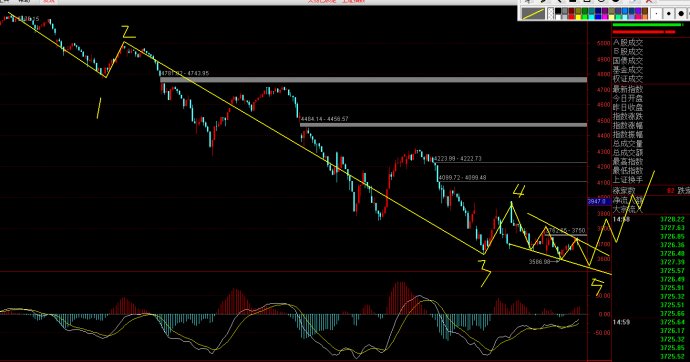Pick the dark red color swatch
Screen dimensions: 690x362
tap(571, 11)
